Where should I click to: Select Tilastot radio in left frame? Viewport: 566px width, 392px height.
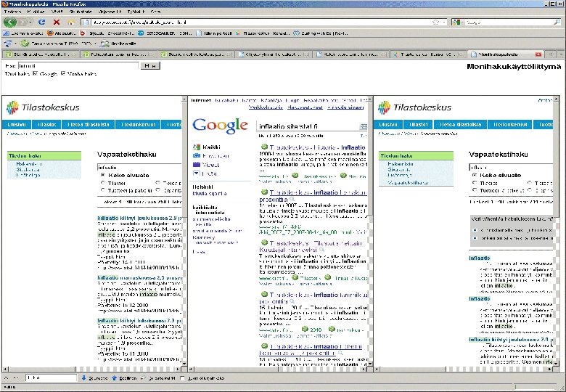tap(103, 183)
